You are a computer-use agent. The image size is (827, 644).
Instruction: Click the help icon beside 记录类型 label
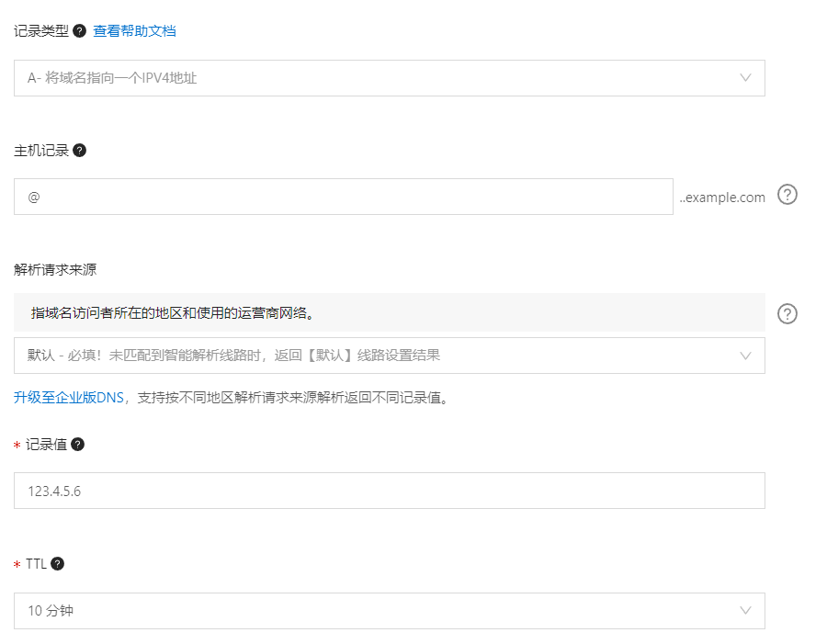tap(80, 31)
